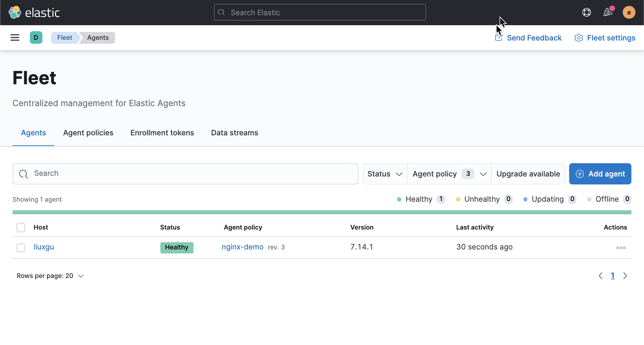The image size is (644, 345).
Task: Expand the Status filter dropdown
Action: (x=385, y=174)
